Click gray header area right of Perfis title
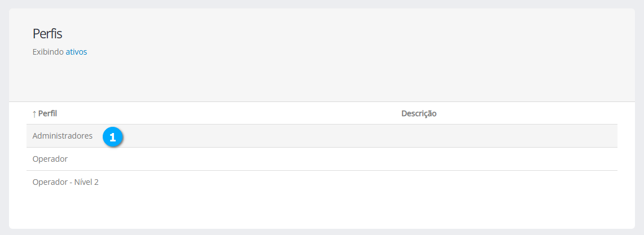The image size is (644, 235). [x=339, y=34]
